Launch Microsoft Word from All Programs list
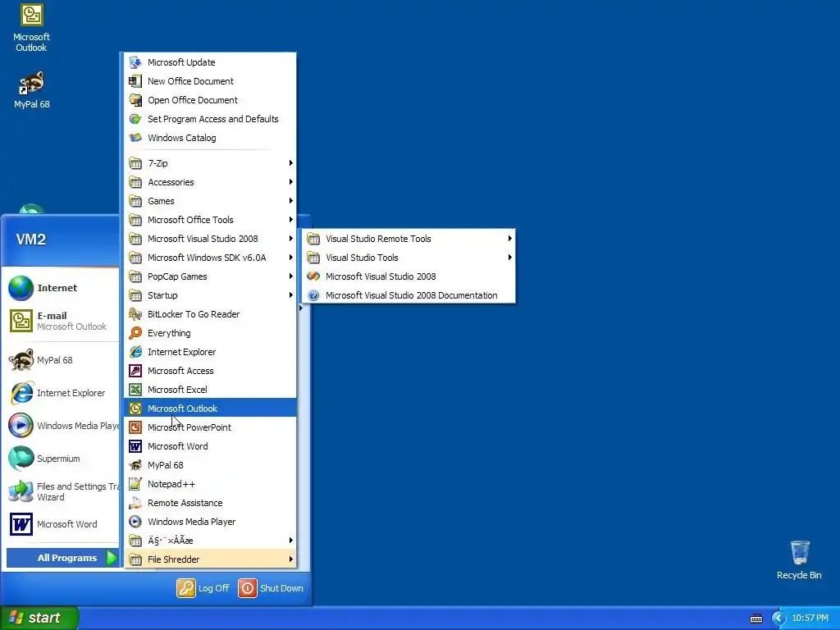Image resolution: width=840 pixels, height=630 pixels. [210, 446]
